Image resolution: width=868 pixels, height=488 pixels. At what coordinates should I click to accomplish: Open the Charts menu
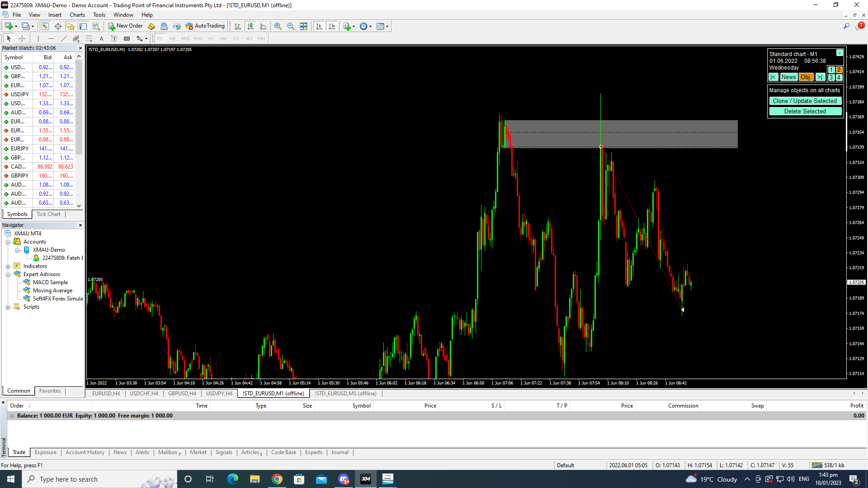[x=77, y=15]
